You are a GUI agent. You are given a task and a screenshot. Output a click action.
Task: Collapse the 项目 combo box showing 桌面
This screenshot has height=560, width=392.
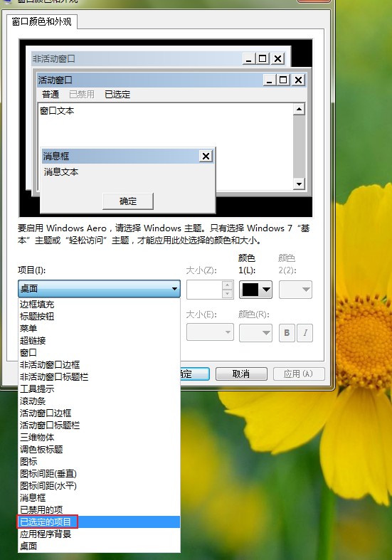click(99, 289)
